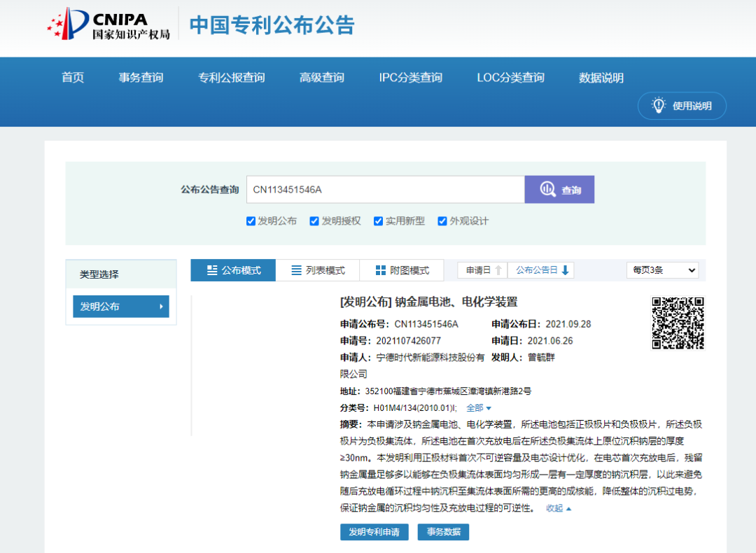Toggle the 发明授权 checkbox
756x553 pixels.
coord(314,221)
